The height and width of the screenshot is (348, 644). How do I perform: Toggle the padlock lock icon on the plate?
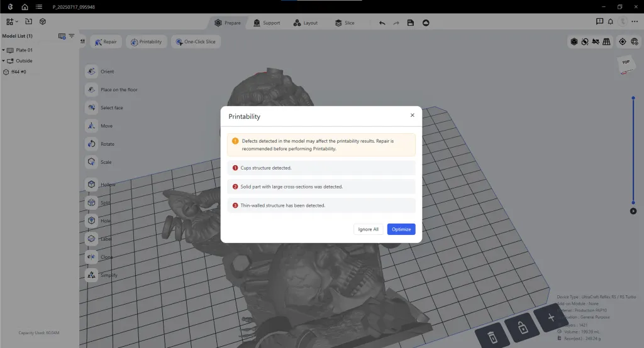(522, 328)
